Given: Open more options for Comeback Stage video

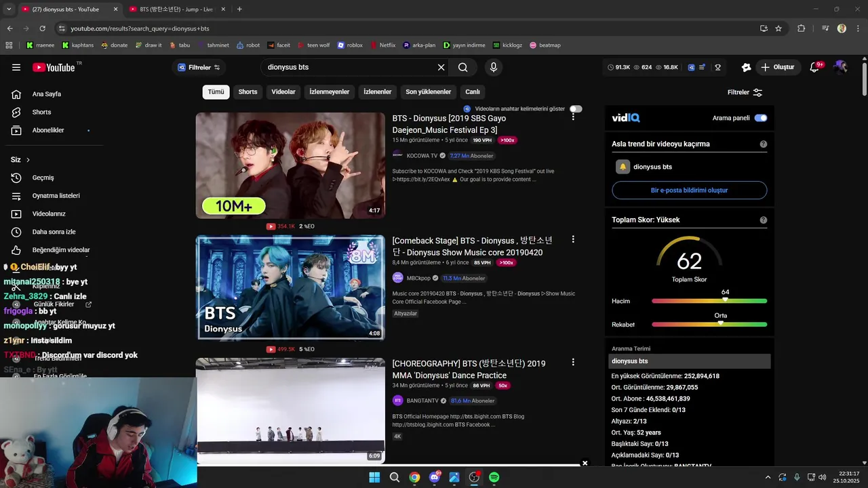Looking at the screenshot, I should point(573,239).
